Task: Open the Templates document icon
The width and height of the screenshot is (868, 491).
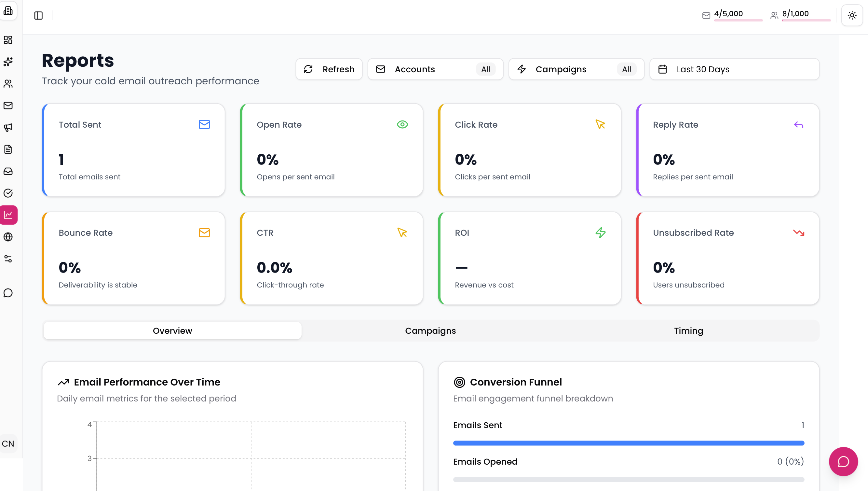Action: point(8,149)
